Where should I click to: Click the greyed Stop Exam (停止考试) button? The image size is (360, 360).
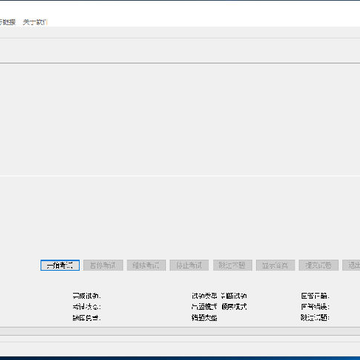[x=189, y=265]
